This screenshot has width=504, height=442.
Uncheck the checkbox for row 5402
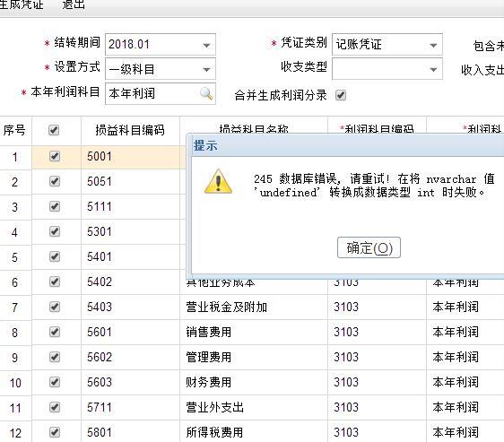[55, 282]
